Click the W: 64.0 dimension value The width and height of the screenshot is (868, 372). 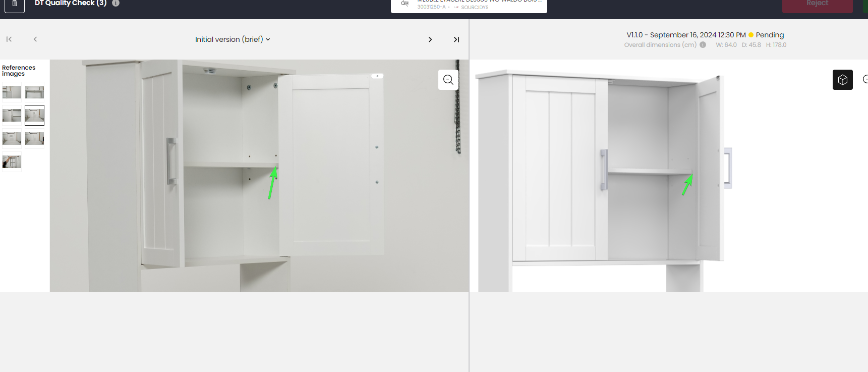point(726,45)
